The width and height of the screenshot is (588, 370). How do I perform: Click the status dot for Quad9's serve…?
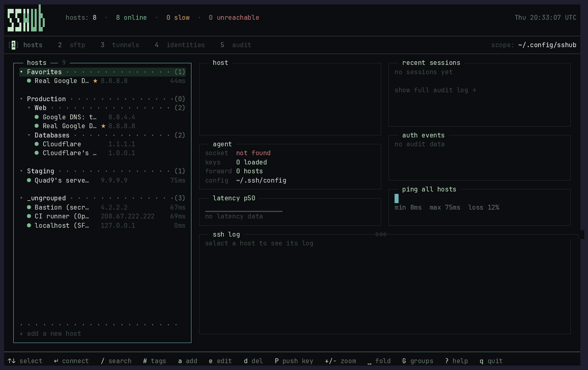[x=29, y=180]
